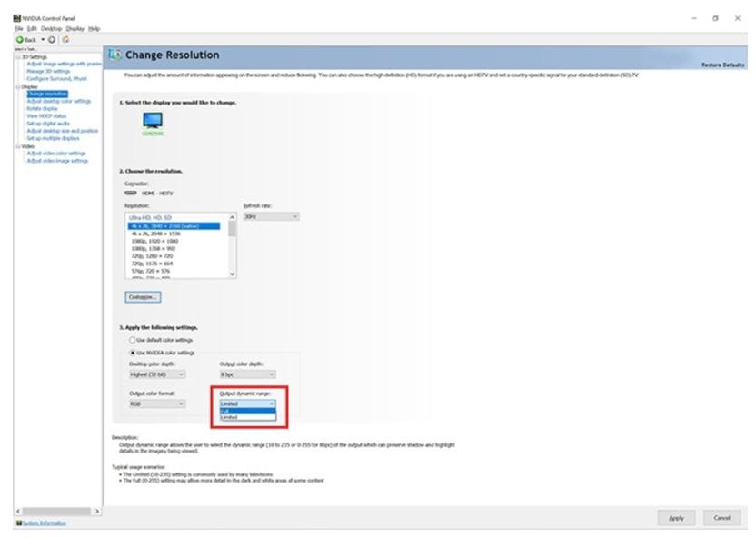Open Adjust desktop color settings
Viewport: 756px width, 538px height.
pyautogui.click(x=59, y=101)
